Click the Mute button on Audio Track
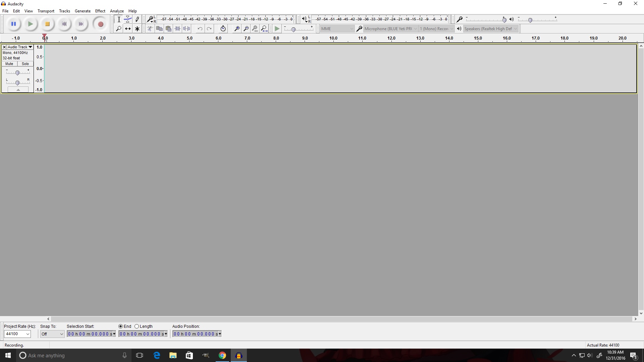The width and height of the screenshot is (644, 362). (9, 64)
